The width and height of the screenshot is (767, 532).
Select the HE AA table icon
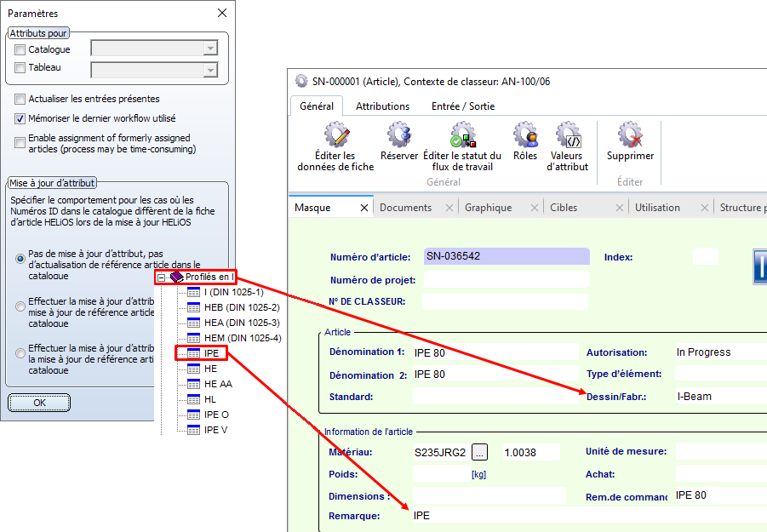pos(194,384)
